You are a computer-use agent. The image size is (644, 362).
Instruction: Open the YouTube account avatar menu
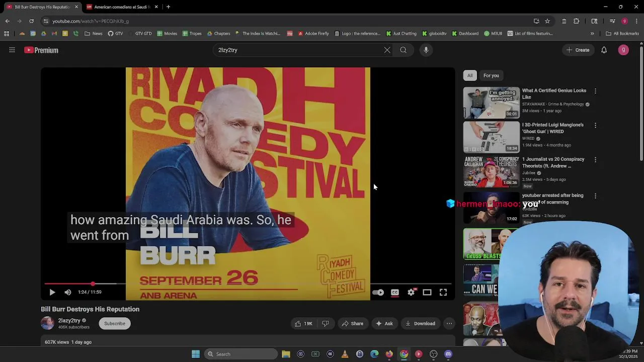point(623,50)
